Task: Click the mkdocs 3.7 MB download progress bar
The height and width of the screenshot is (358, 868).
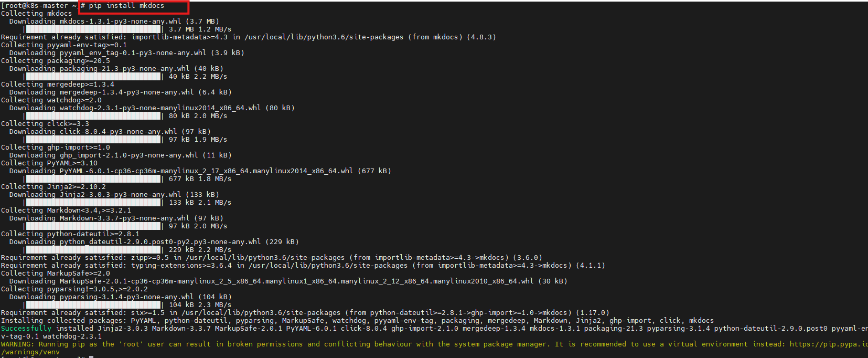Action: tap(93, 29)
